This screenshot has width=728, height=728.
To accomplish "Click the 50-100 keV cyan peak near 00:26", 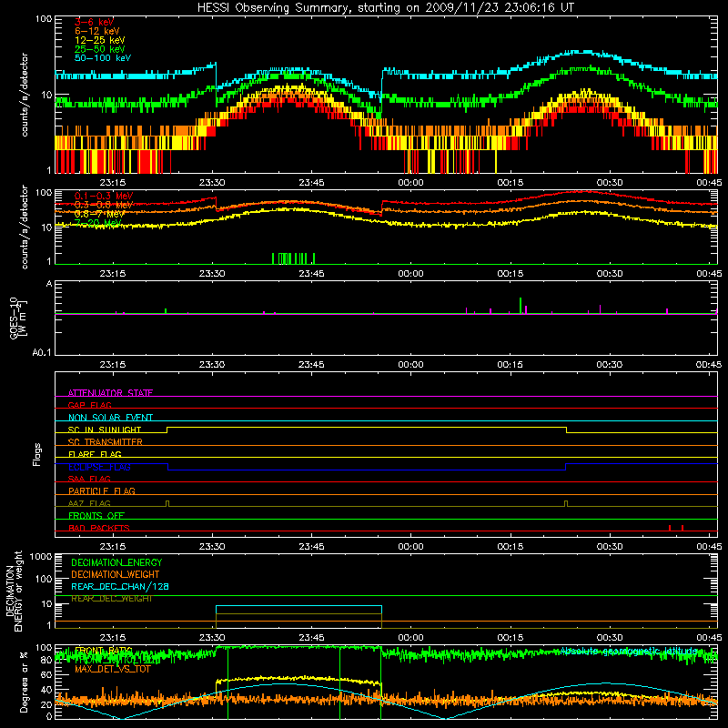I will coord(581,52).
